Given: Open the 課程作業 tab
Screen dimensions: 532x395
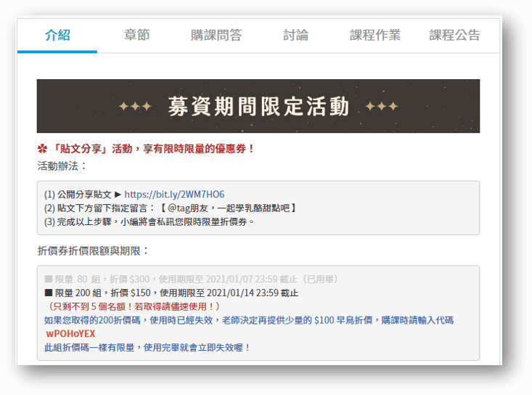Looking at the screenshot, I should click(x=375, y=35).
